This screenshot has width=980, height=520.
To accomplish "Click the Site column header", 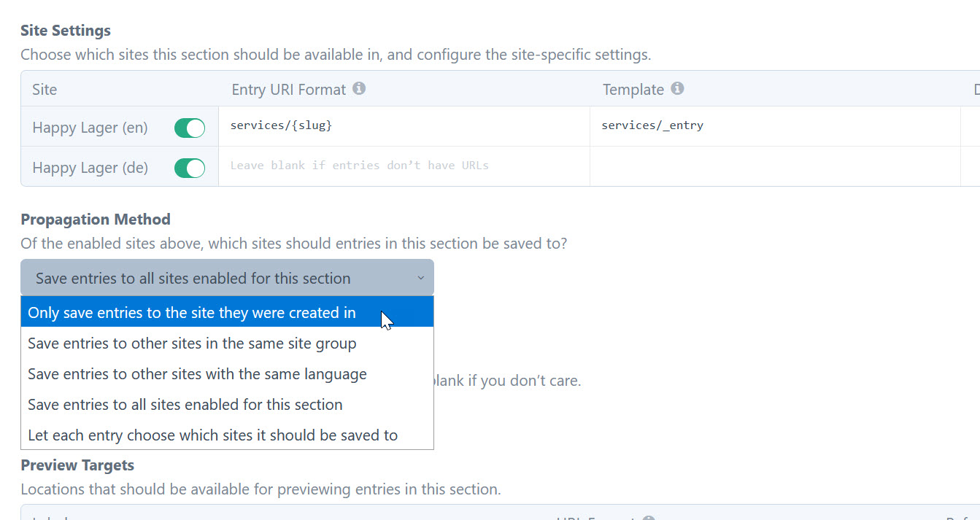I will click(45, 89).
